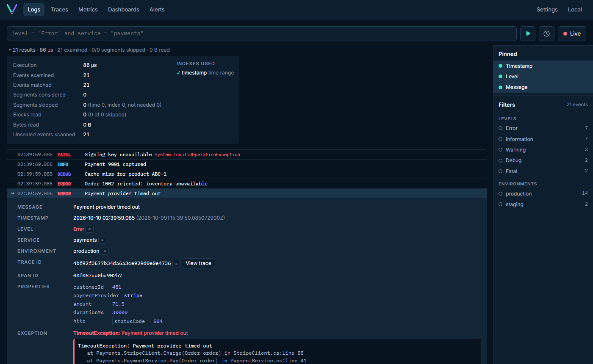593x364 pixels.
Task: Click the INFO level badge
Action: (x=63, y=164)
